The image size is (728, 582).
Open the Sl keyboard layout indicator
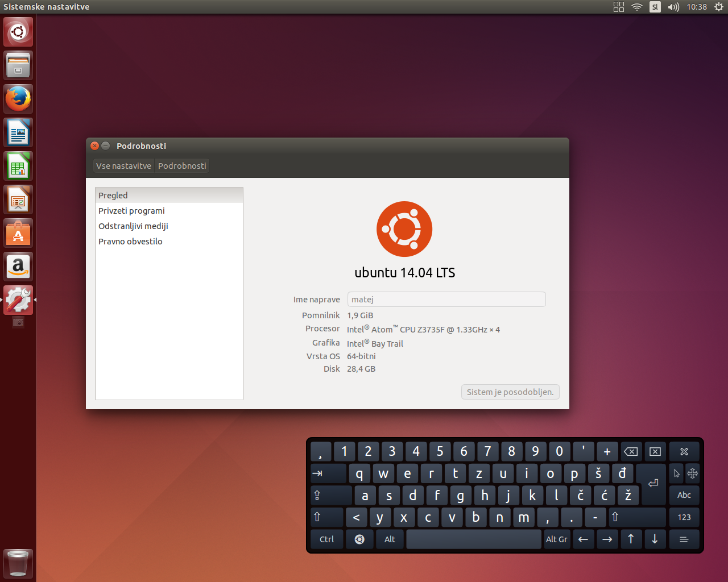(655, 7)
